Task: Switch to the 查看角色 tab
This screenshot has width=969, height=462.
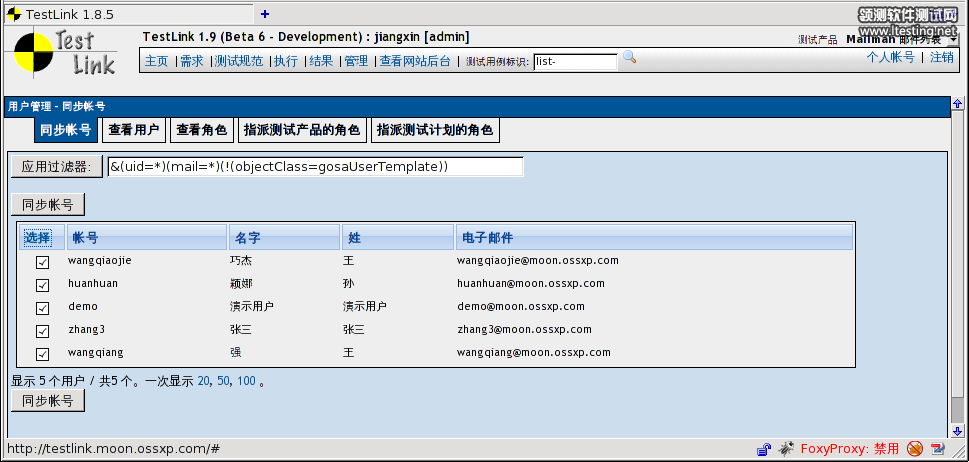Action: click(x=202, y=130)
